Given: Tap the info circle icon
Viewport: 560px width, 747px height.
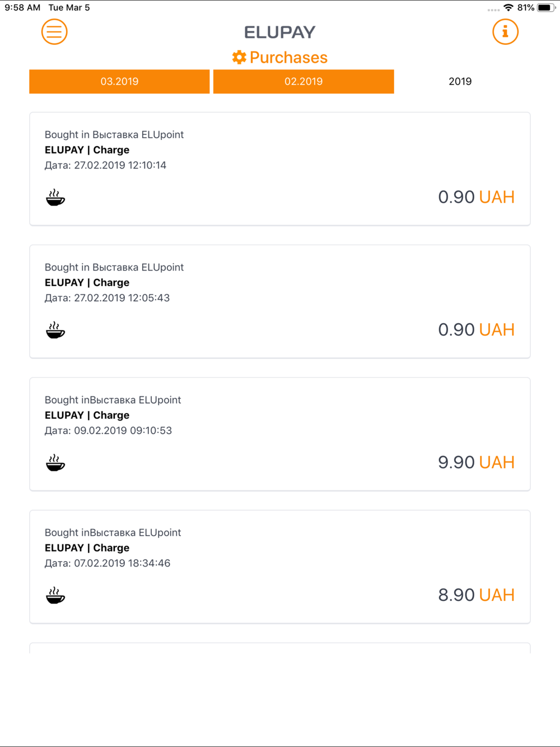Looking at the screenshot, I should click(x=505, y=32).
